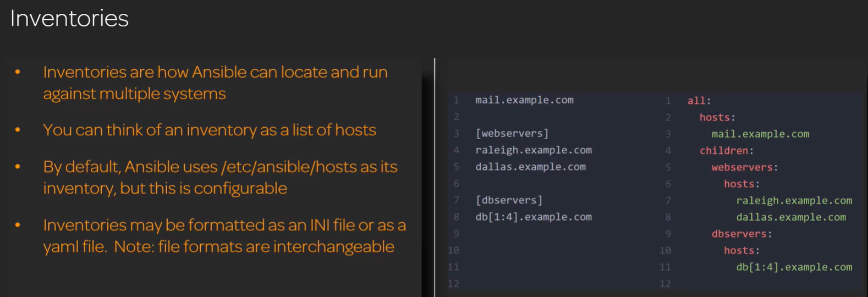Image resolution: width=868 pixels, height=297 pixels.
Task: Click the [webservers] group header in INI
Action: (x=512, y=134)
